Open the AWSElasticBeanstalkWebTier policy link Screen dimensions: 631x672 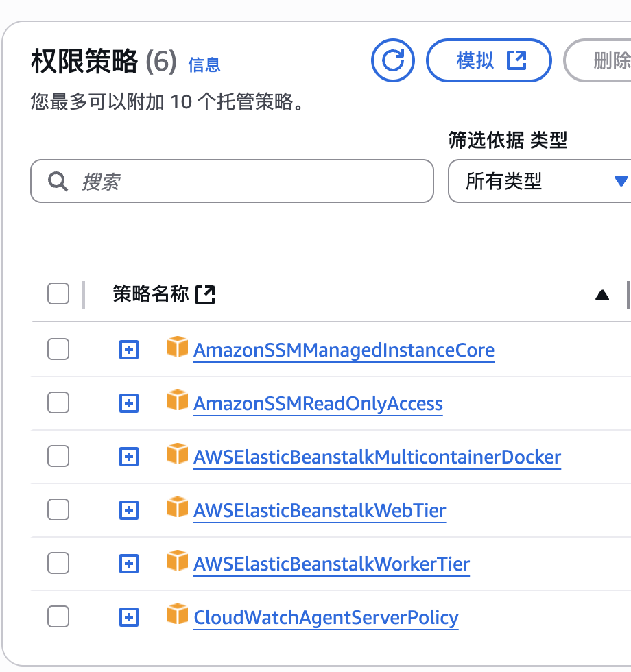tap(320, 511)
